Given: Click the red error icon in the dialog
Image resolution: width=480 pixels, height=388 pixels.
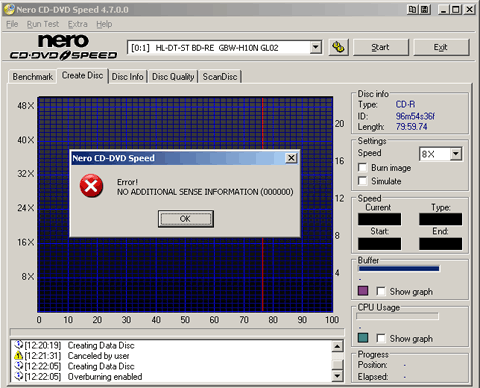Looking at the screenshot, I should pos(91,186).
